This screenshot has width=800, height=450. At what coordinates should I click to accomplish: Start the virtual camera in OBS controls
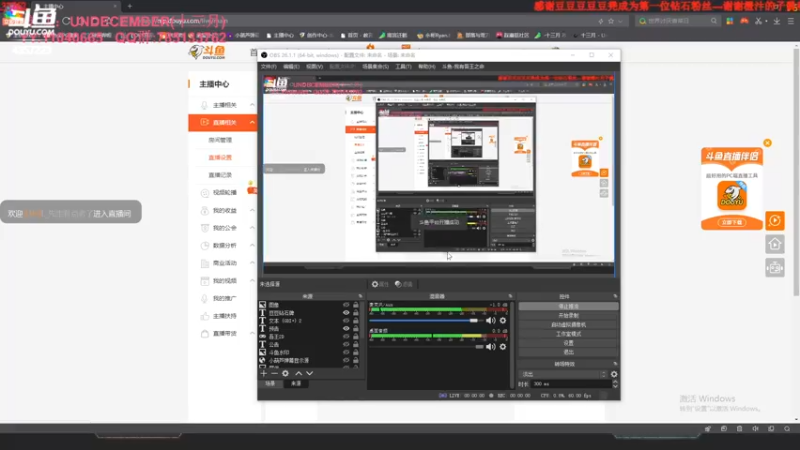[x=568, y=324]
